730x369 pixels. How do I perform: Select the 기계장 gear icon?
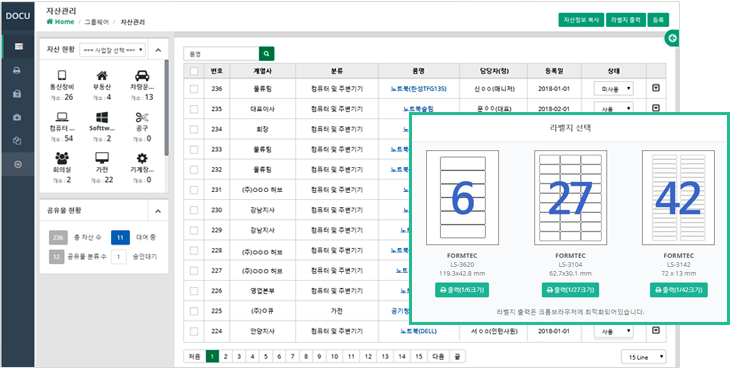click(x=142, y=158)
